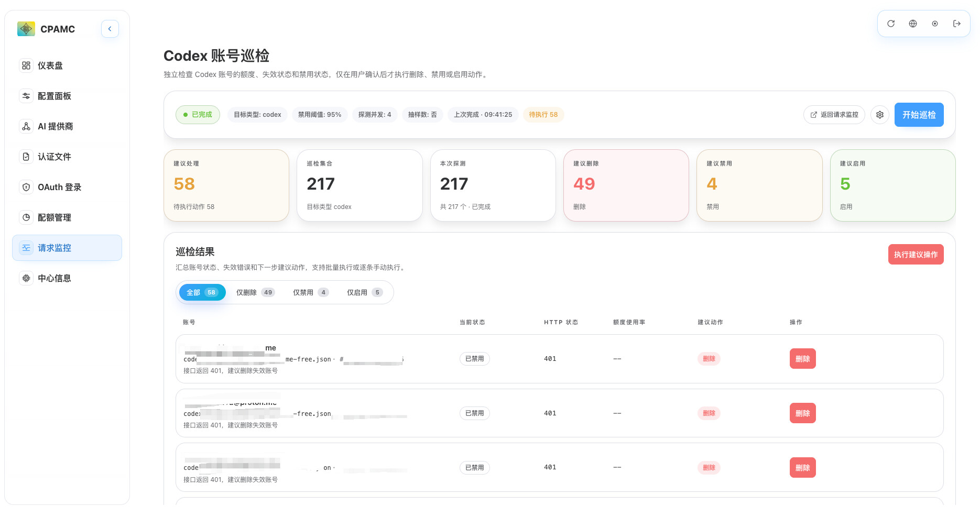Click the logout icon at top right

pyautogui.click(x=957, y=24)
